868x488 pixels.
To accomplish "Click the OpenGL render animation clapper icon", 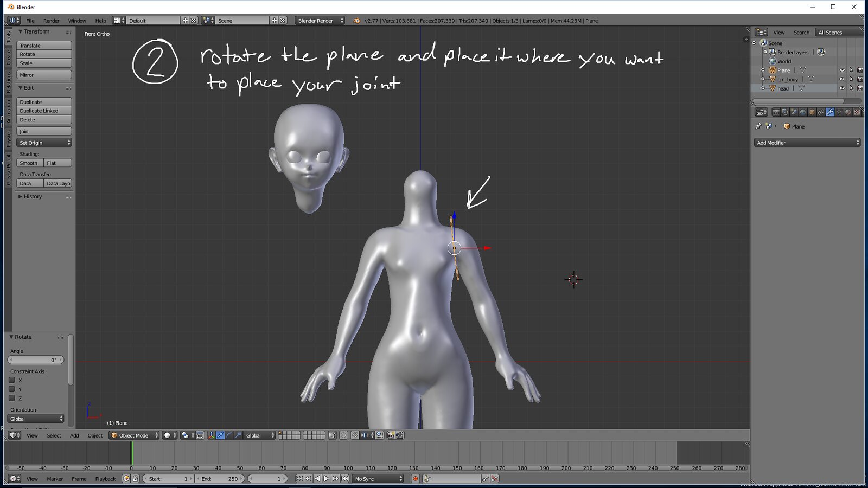I will [x=400, y=435].
